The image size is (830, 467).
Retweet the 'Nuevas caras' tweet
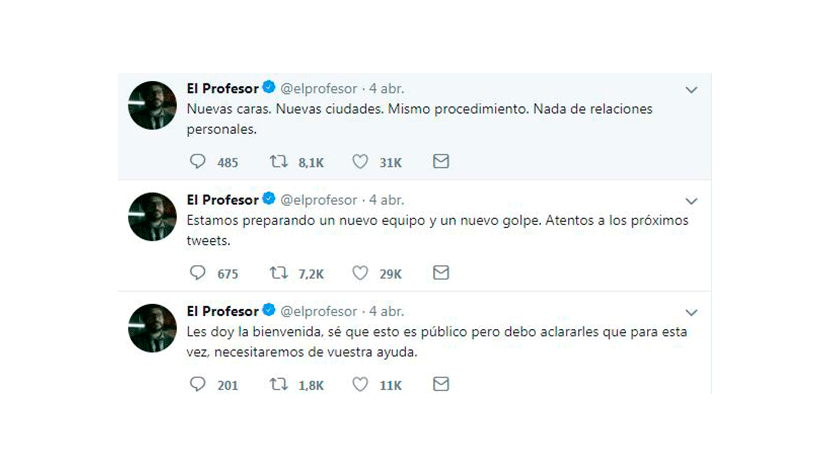coord(278,161)
